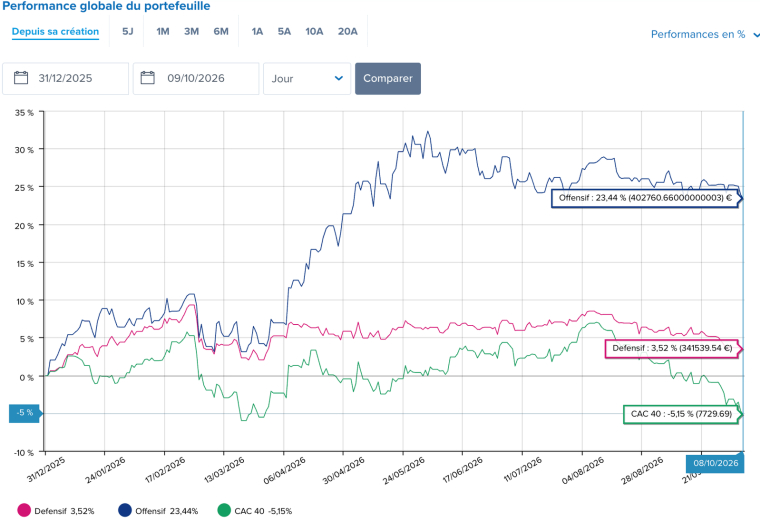
Task: Toggle the Offensif series blue legend dot
Action: click(125, 510)
